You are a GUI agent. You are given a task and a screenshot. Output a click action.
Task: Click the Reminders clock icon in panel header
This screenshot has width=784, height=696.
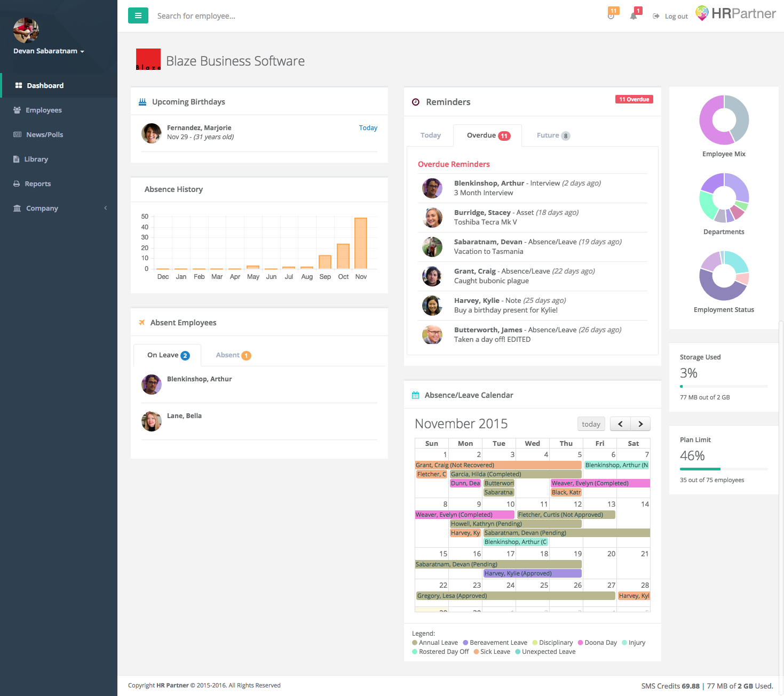click(x=416, y=102)
